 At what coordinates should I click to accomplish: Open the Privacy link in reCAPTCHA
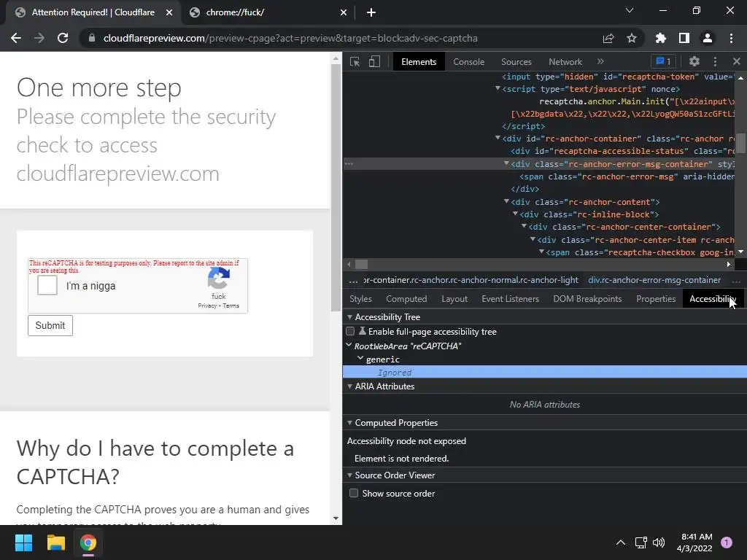click(207, 306)
